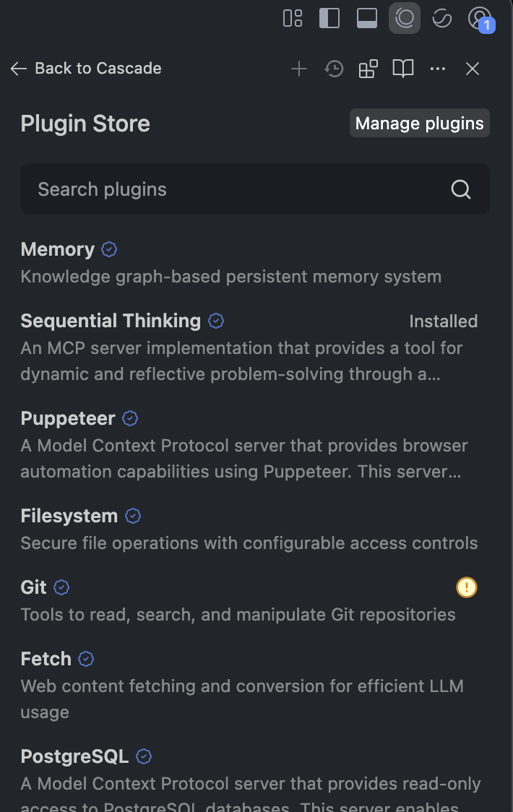Open the more options ellipsis menu
Viewport: 513px width, 812px height.
438,69
